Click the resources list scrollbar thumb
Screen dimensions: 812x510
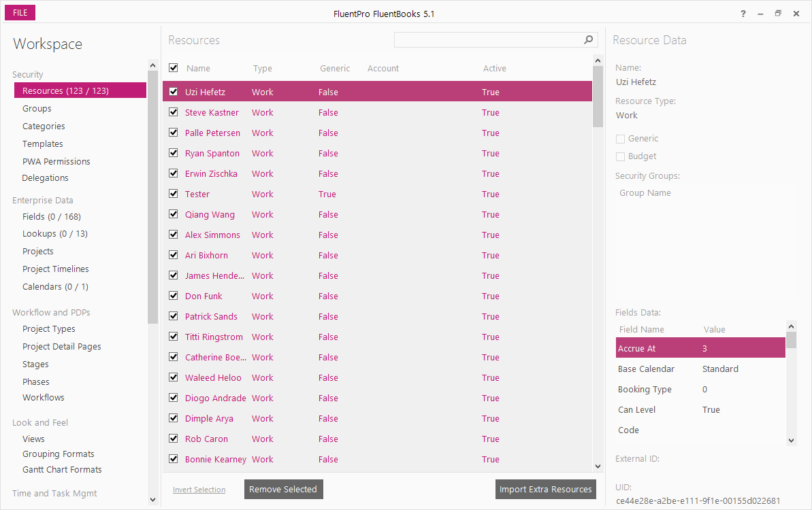pyautogui.click(x=598, y=97)
